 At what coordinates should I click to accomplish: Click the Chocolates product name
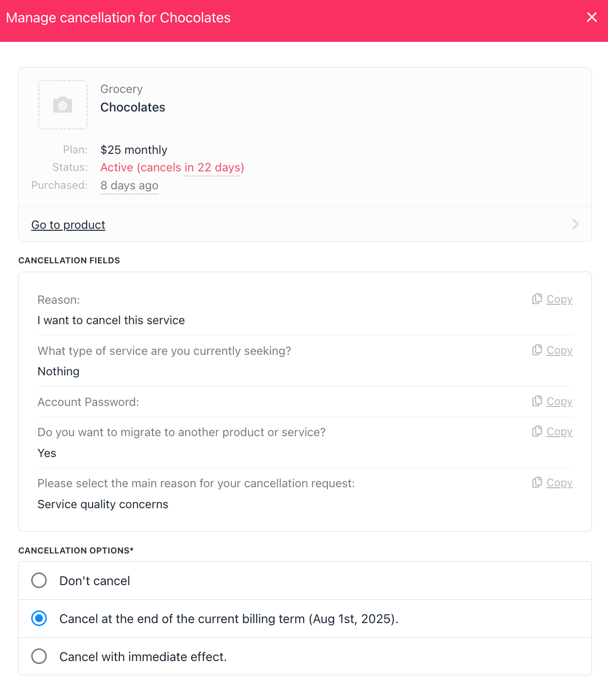(x=133, y=107)
